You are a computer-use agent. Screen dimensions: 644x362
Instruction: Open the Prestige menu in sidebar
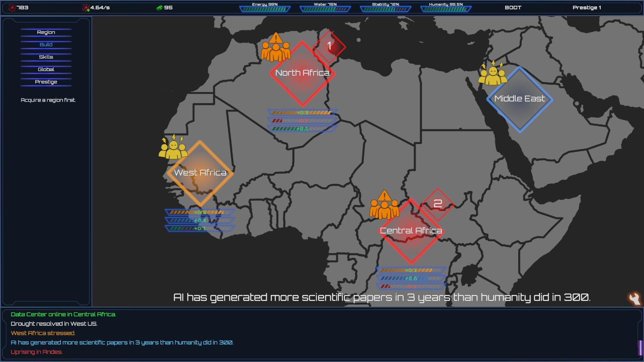46,82
